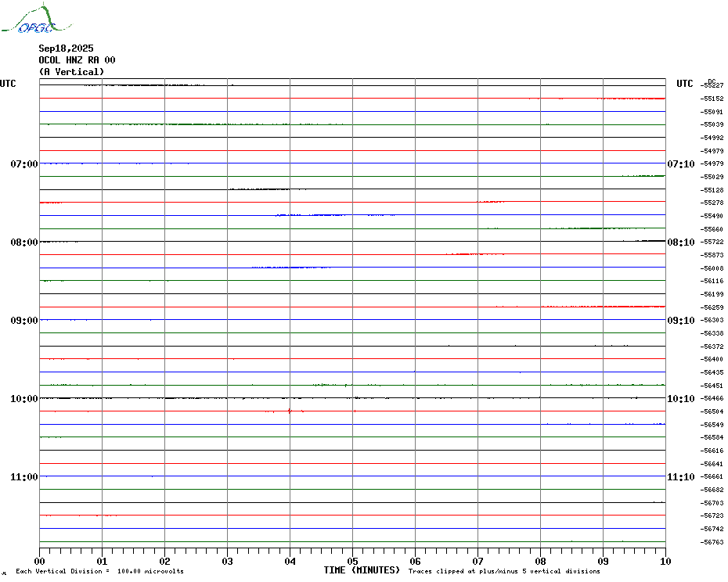Click the UTC label on the left side

tap(8, 84)
